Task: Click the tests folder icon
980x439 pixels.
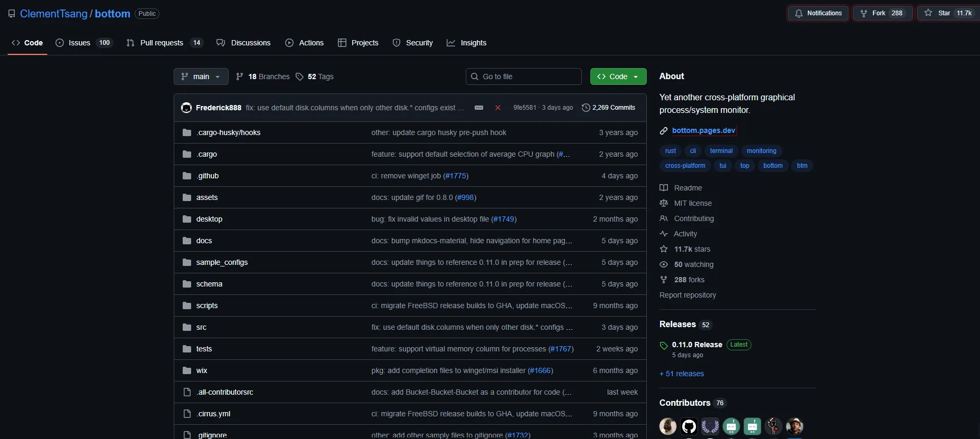Action: [187, 349]
